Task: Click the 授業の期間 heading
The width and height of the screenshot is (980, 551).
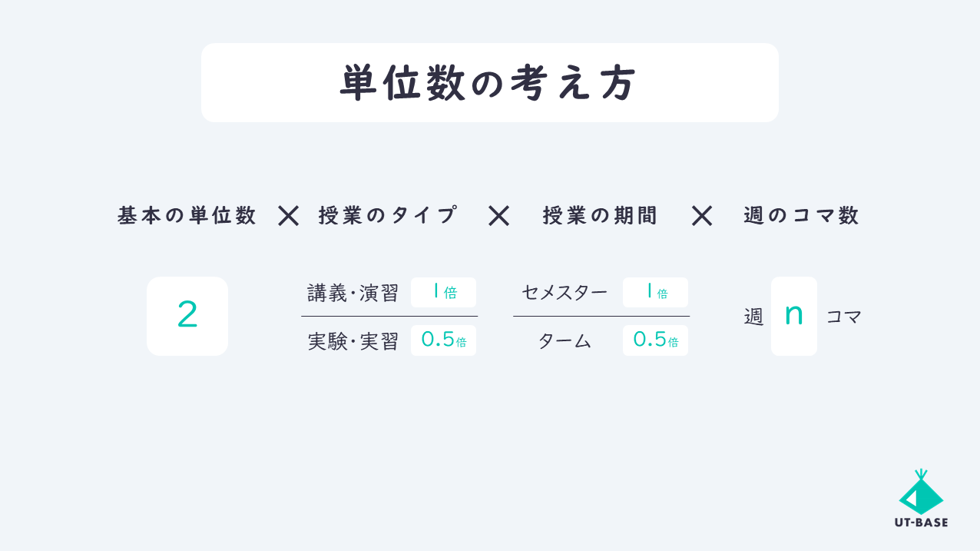Action: [x=601, y=216]
